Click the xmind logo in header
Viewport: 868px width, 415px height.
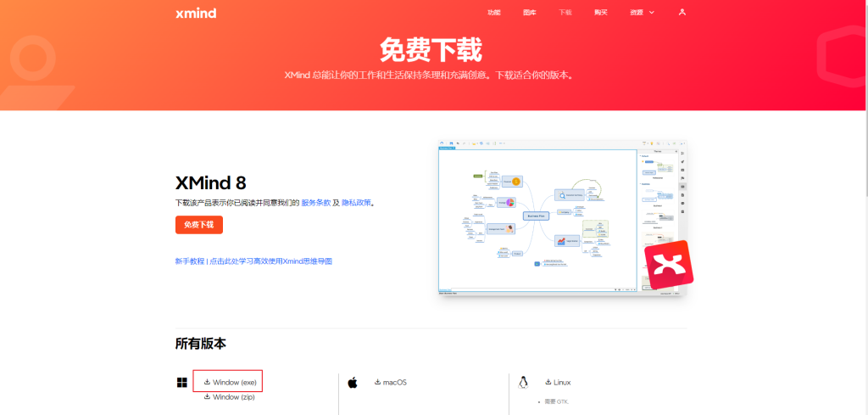(x=196, y=13)
